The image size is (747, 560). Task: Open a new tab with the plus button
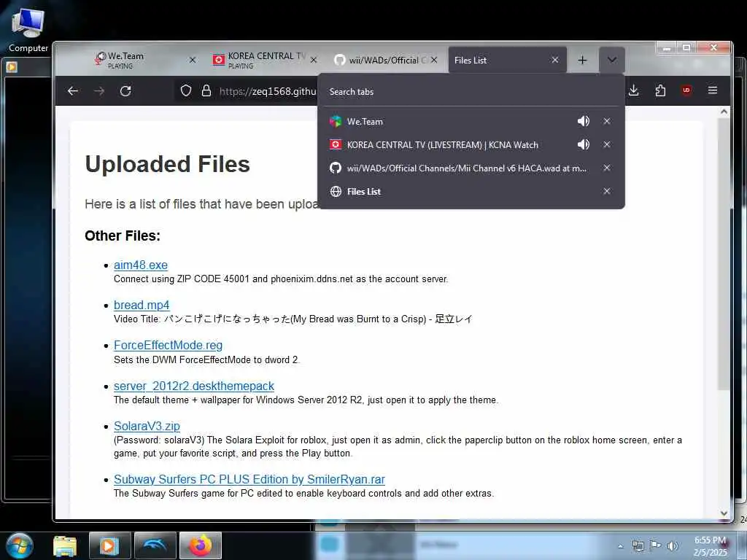coord(582,60)
